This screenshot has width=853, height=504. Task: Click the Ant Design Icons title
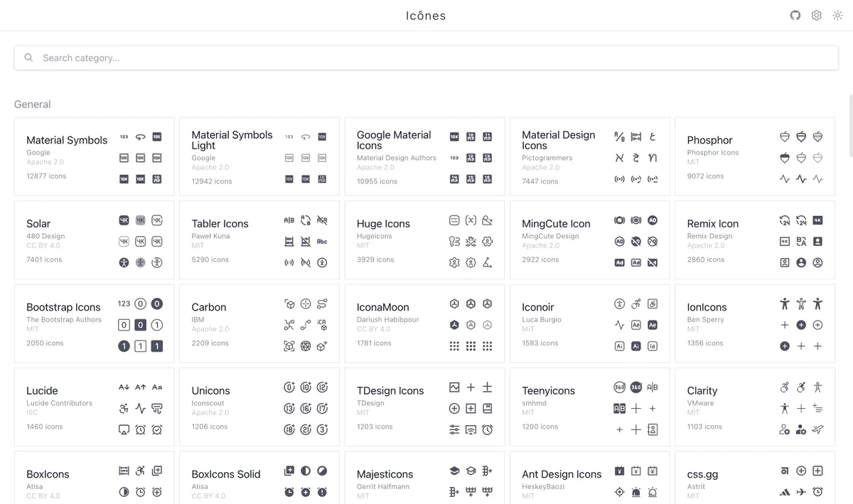tap(562, 474)
